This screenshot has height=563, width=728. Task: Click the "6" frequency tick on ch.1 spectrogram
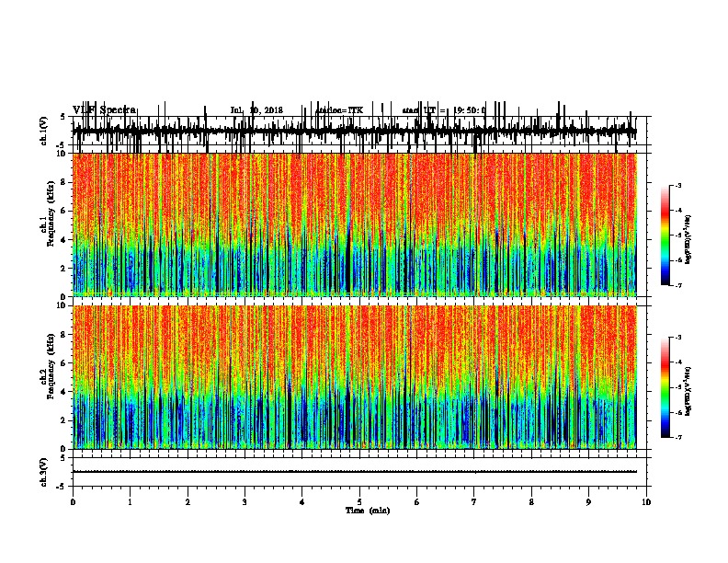(64, 211)
